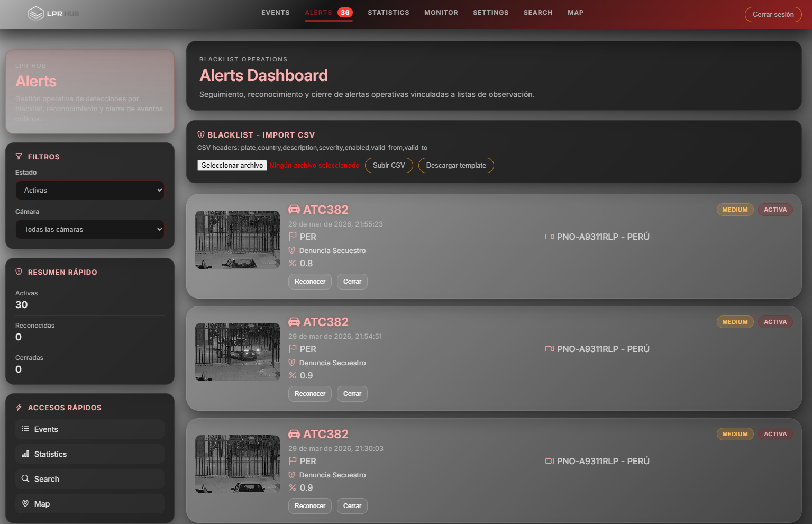The width and height of the screenshot is (812, 524).
Task: Click the shield icon beside Resumen Rápido
Action: (19, 272)
